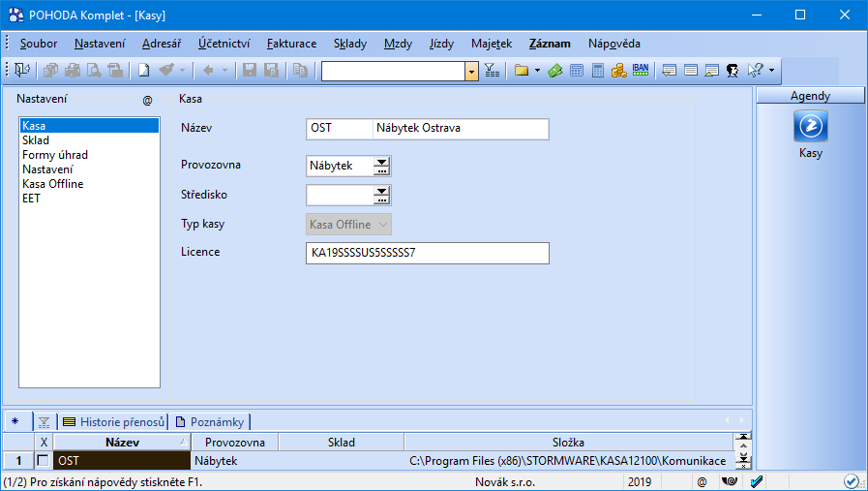
Task: Click the checkmark toolbar icon
Action: click(165, 70)
